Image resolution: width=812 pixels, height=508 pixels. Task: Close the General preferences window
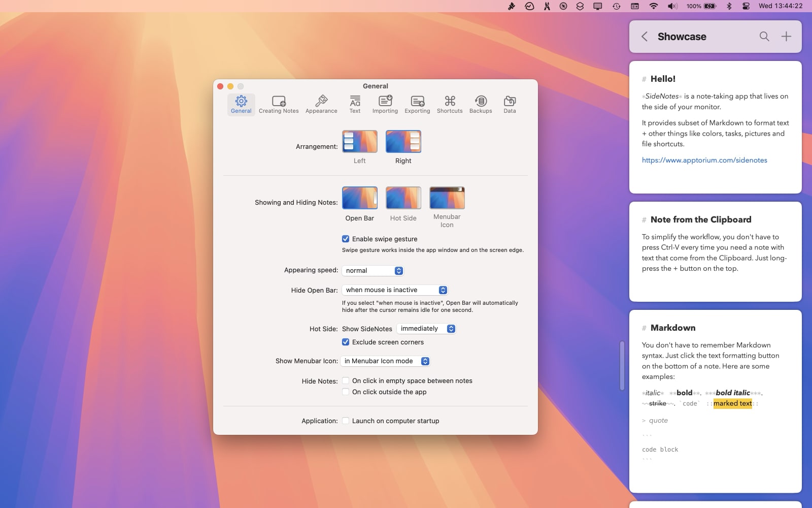tap(220, 86)
